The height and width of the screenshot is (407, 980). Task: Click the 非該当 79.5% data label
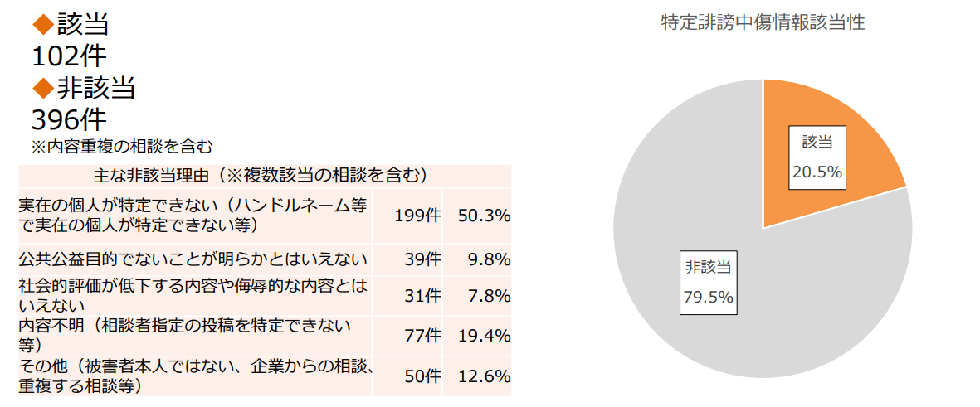[708, 283]
